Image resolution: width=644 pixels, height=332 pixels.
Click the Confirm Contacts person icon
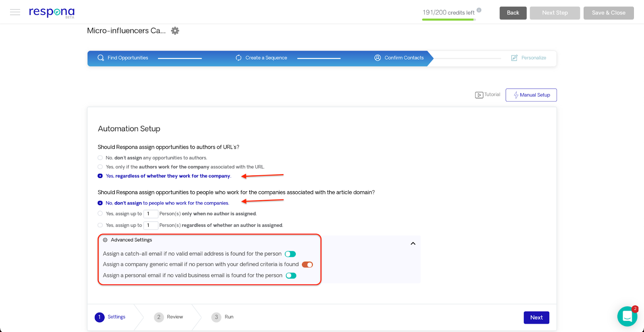coord(378,58)
